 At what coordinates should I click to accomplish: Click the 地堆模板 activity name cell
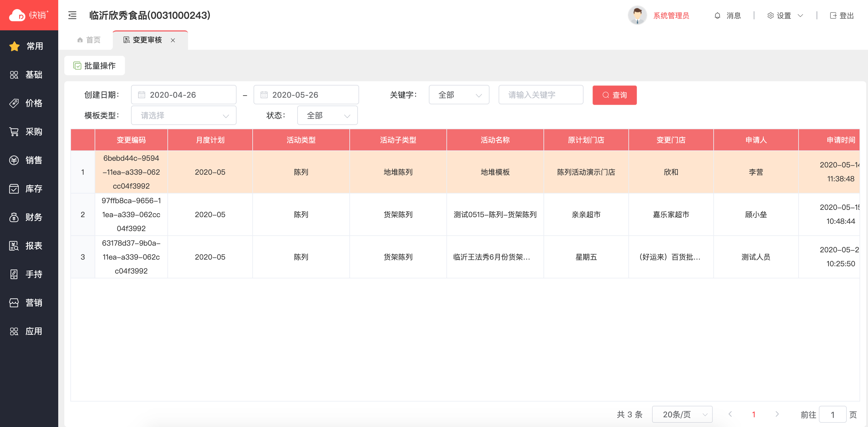pos(495,172)
